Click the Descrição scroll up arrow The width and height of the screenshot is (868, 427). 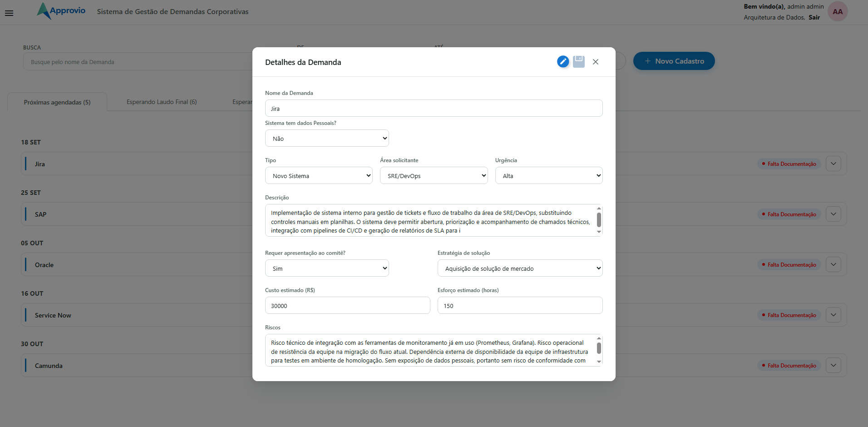tap(599, 209)
